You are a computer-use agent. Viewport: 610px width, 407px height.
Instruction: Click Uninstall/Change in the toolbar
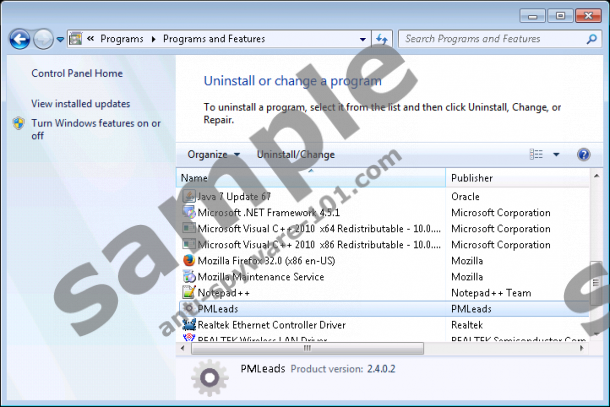click(x=296, y=155)
